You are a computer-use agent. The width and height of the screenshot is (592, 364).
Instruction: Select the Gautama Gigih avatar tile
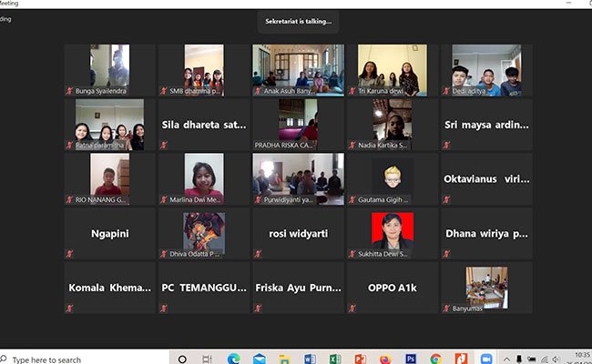click(x=392, y=178)
